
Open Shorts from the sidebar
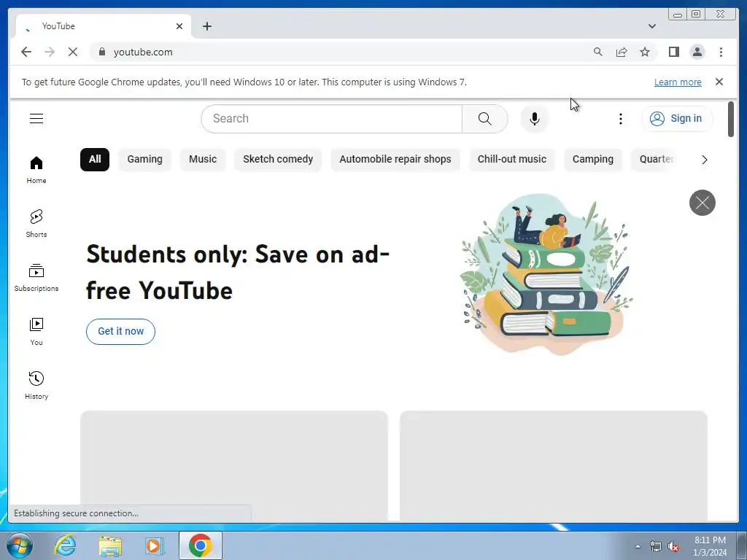click(x=36, y=224)
